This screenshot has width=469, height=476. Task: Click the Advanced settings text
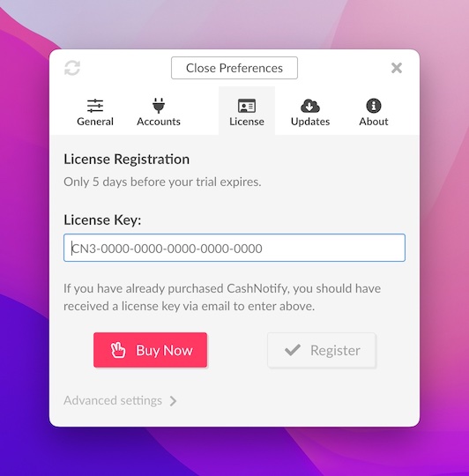point(113,401)
